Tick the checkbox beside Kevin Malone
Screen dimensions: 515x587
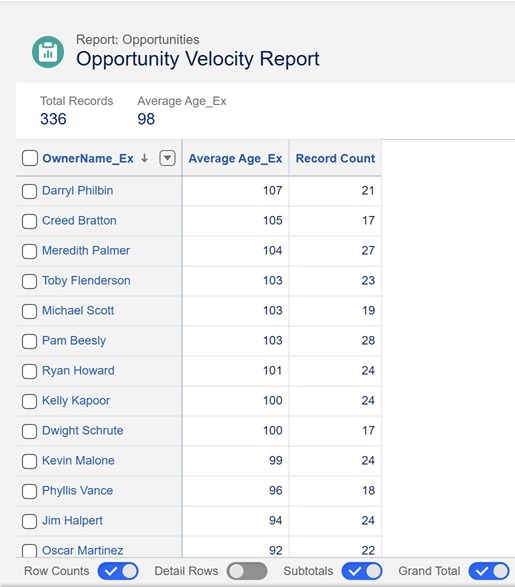(x=29, y=461)
